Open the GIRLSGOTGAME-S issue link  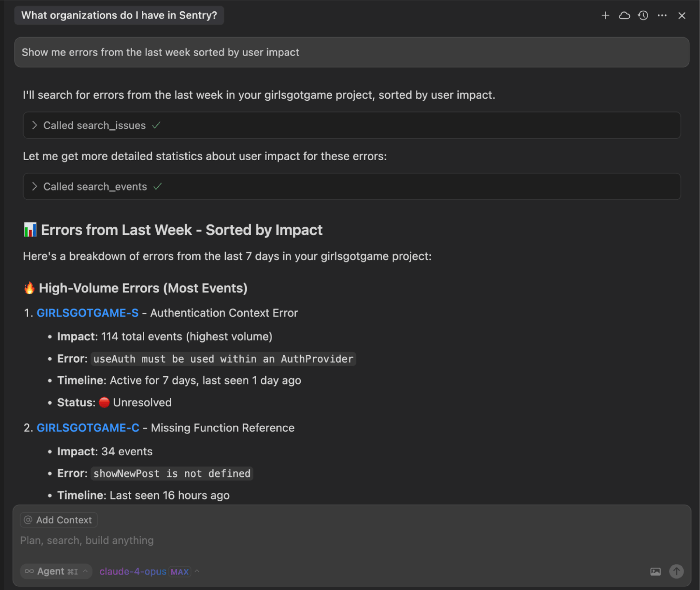pos(87,313)
